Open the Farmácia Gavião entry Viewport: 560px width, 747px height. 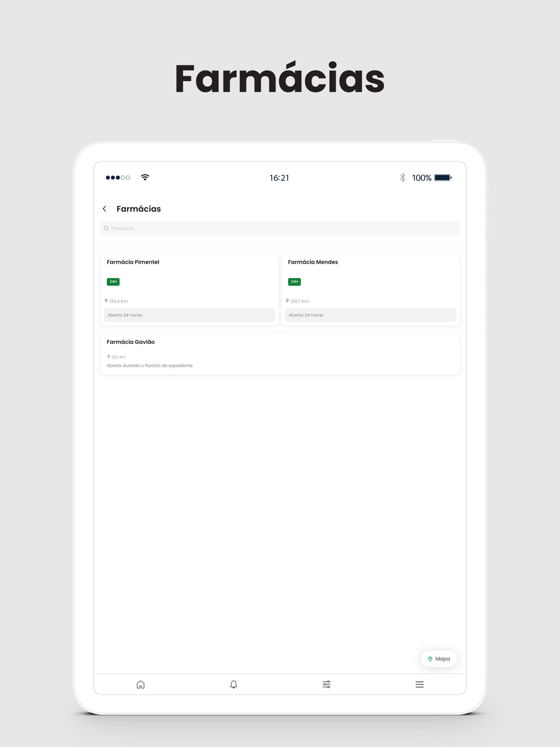pyautogui.click(x=280, y=354)
